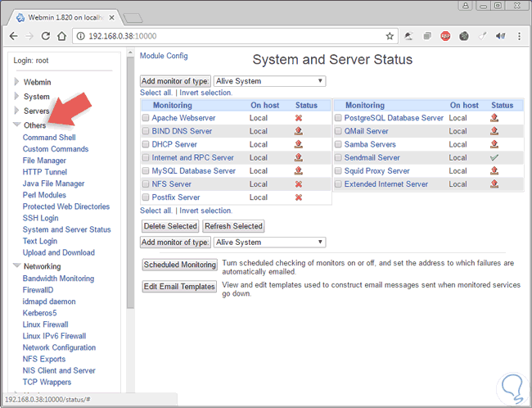Click Sendmail Server green check status icon

(x=494, y=157)
